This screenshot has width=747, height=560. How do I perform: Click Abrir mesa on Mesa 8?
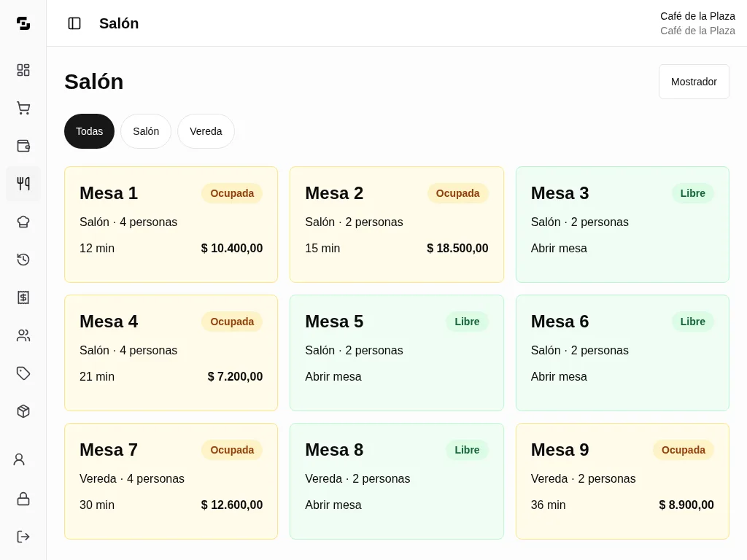tap(333, 505)
